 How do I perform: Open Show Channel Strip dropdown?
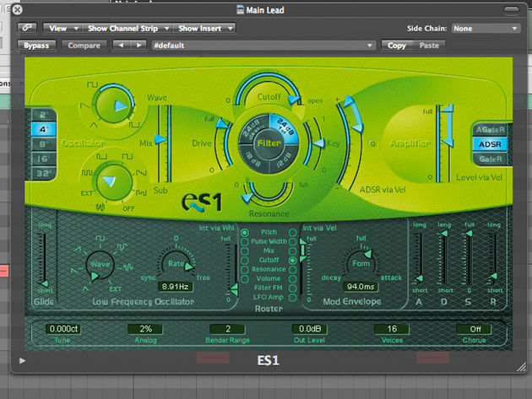(x=128, y=28)
